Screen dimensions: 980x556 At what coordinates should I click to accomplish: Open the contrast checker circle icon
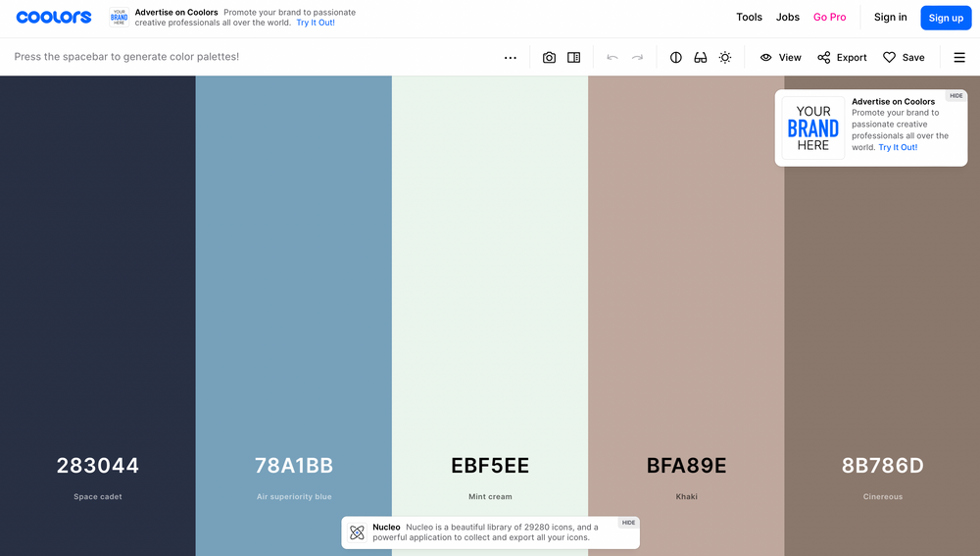pos(676,58)
